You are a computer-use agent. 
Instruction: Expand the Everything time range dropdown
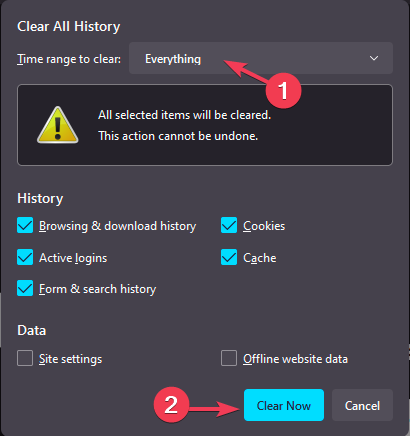pos(261,58)
